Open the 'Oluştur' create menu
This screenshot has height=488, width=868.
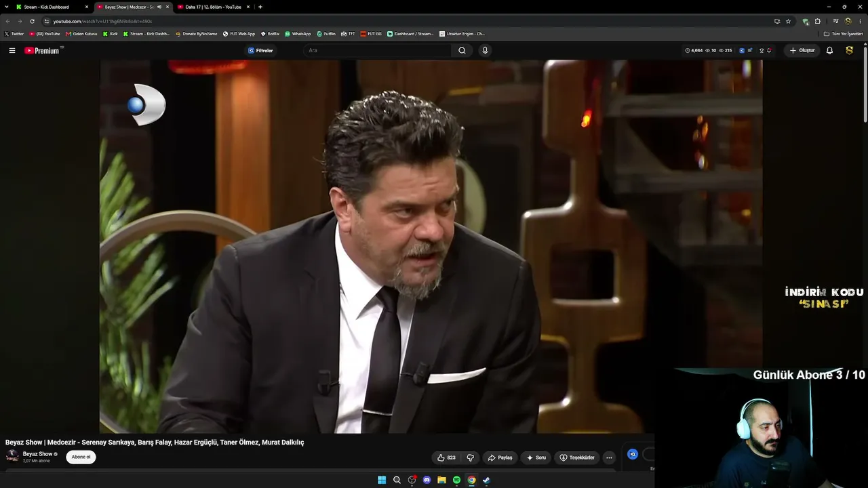(x=802, y=50)
